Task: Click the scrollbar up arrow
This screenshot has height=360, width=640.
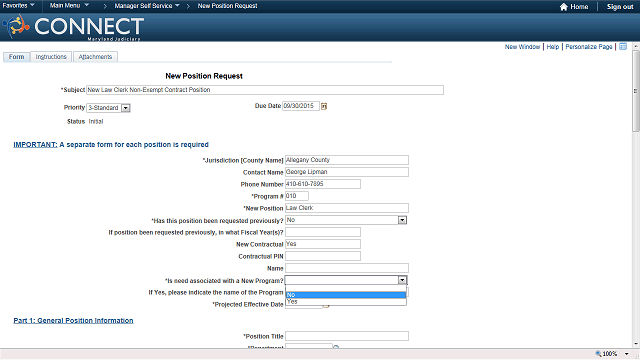Action: tap(636, 46)
